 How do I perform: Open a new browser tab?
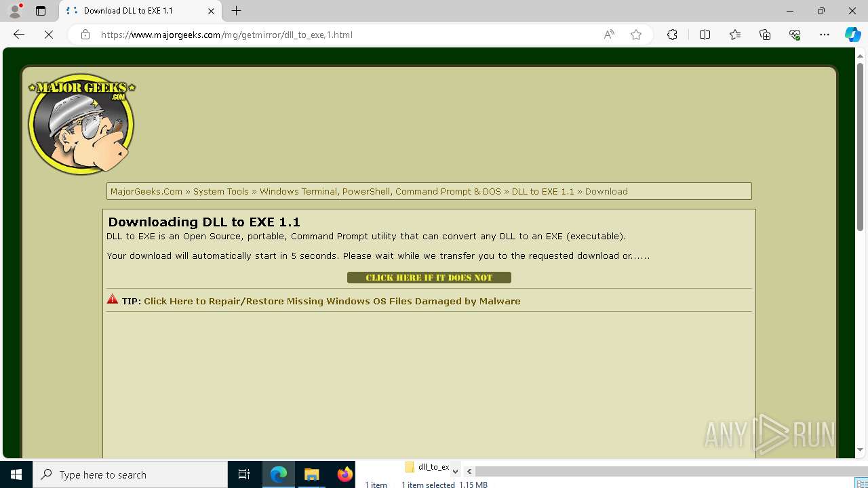coord(237,11)
